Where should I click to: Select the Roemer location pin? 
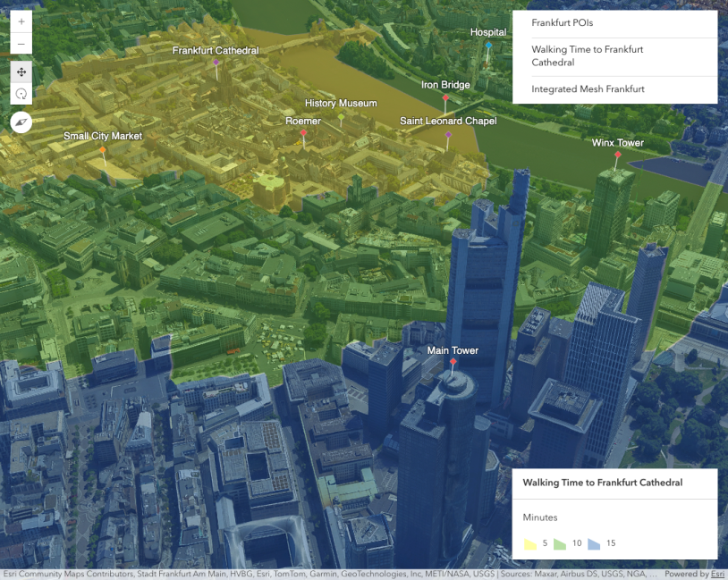304,133
